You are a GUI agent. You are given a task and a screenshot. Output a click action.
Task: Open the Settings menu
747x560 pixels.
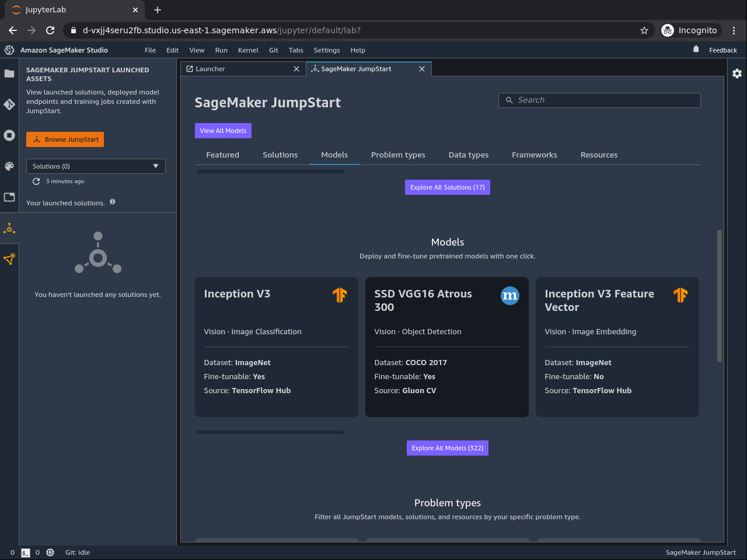point(326,50)
